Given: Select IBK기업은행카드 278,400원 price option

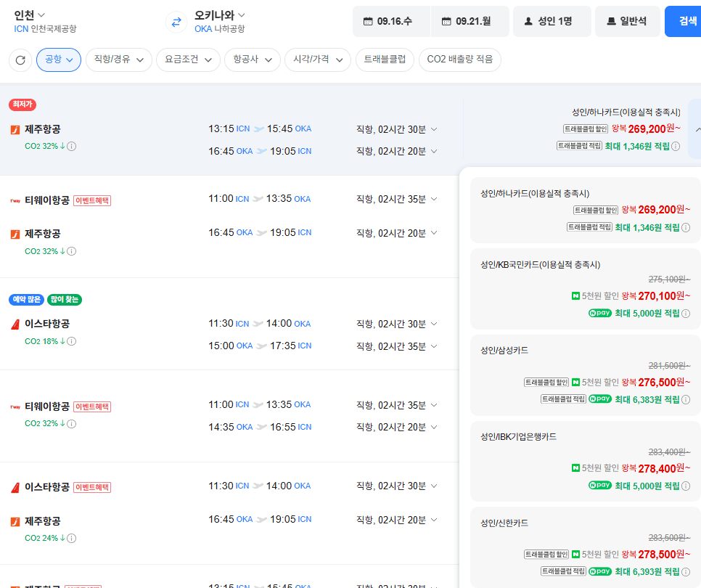Looking at the screenshot, I should (585, 461).
